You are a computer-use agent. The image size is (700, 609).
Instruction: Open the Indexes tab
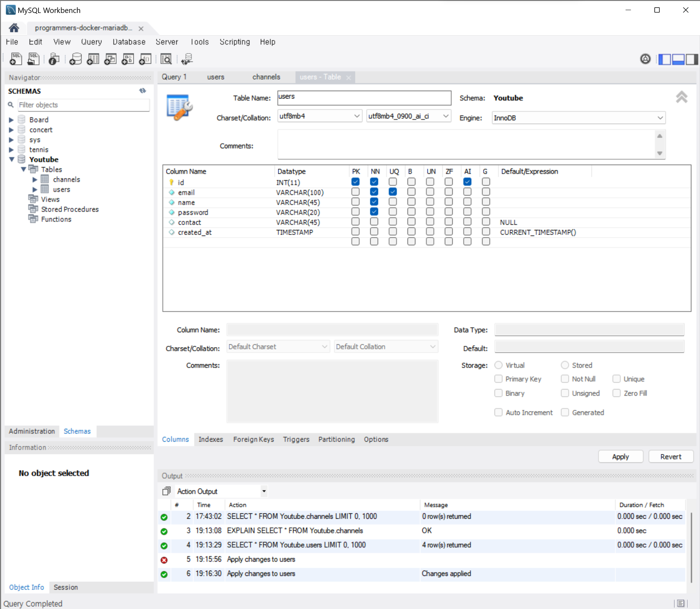(x=211, y=439)
